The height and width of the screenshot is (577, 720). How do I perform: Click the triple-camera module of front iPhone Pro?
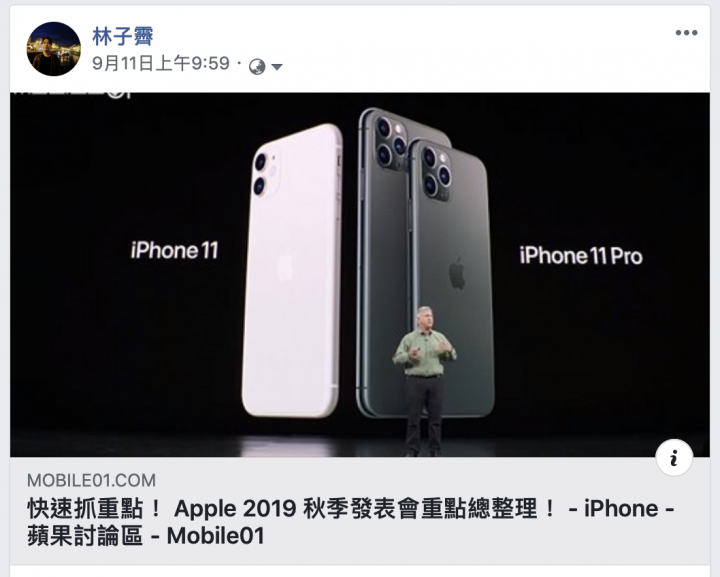[436, 173]
